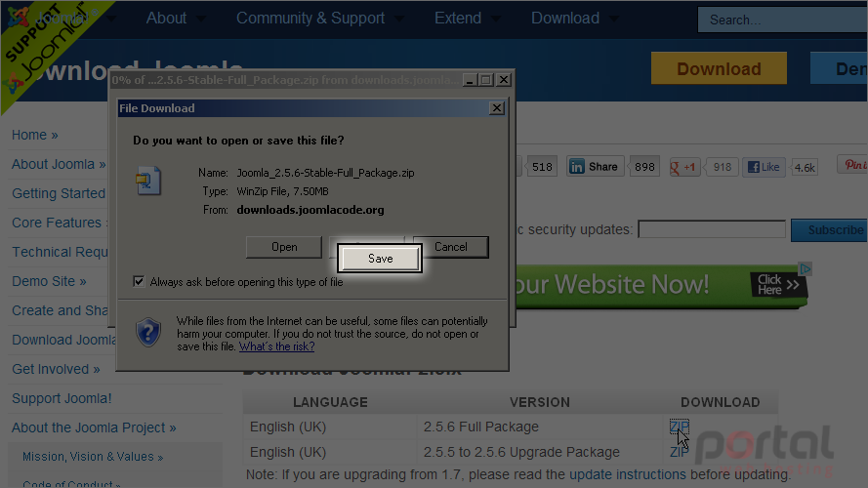The image size is (868, 488).
Task: Open the update instructions link
Action: tap(628, 474)
